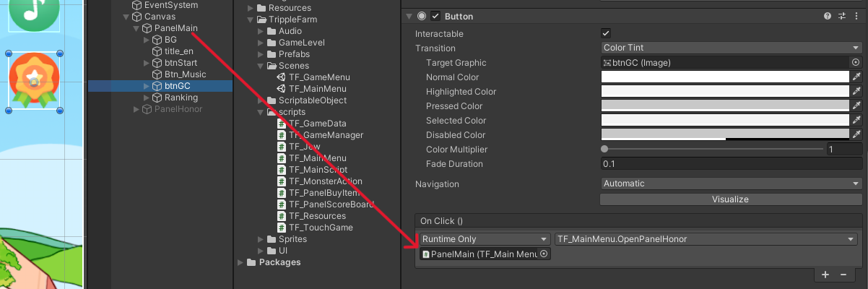Open Button component preset settings icon
The height and width of the screenshot is (289, 868).
(842, 16)
